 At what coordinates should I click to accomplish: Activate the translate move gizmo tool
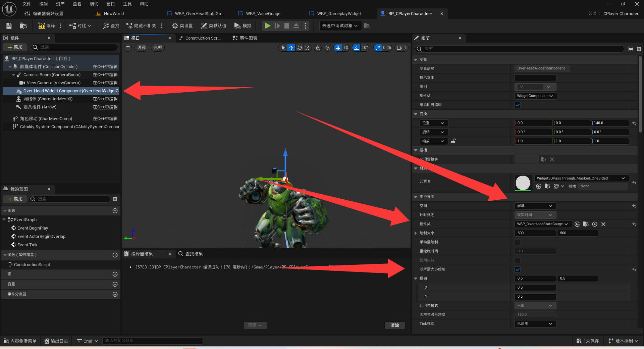pyautogui.click(x=291, y=48)
